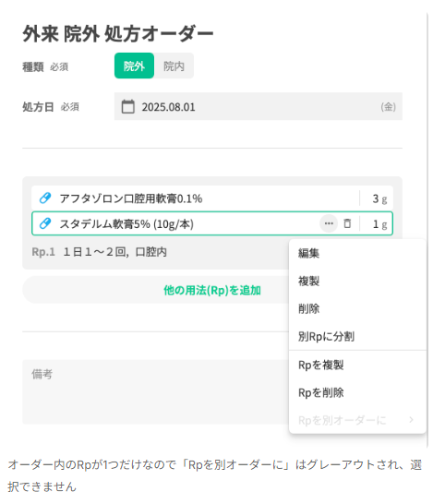Click pill icon next to アフタゾロン口腔用軟膏
This screenshot has width=433, height=504.
point(45,198)
